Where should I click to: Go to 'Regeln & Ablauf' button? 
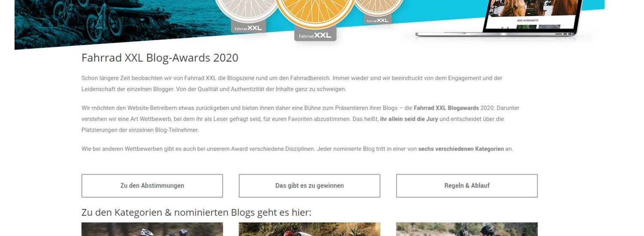pos(467,186)
